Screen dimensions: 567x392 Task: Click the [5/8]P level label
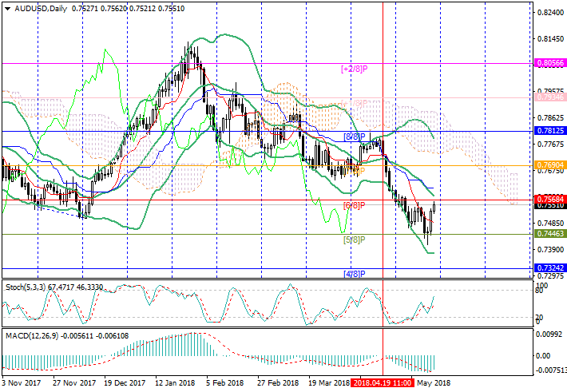tap(354, 240)
